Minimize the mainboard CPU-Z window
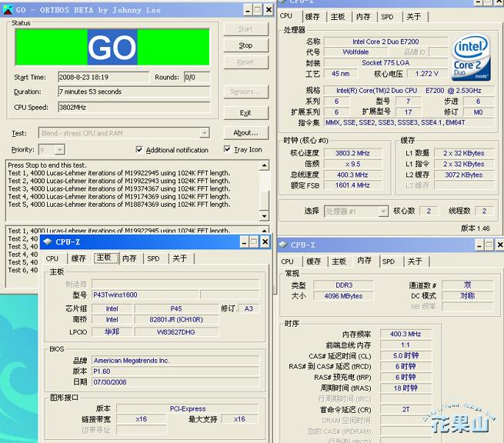The height and width of the screenshot is (443, 504). 244,241
